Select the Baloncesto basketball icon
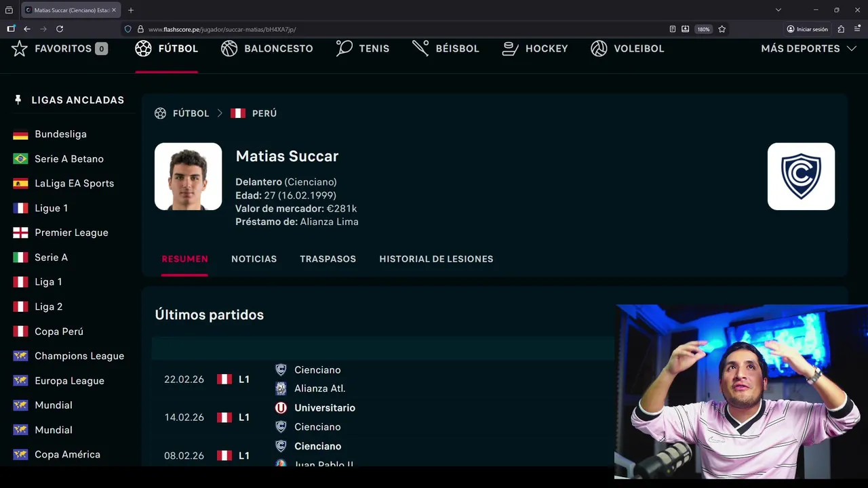This screenshot has width=868, height=488. [x=229, y=49]
